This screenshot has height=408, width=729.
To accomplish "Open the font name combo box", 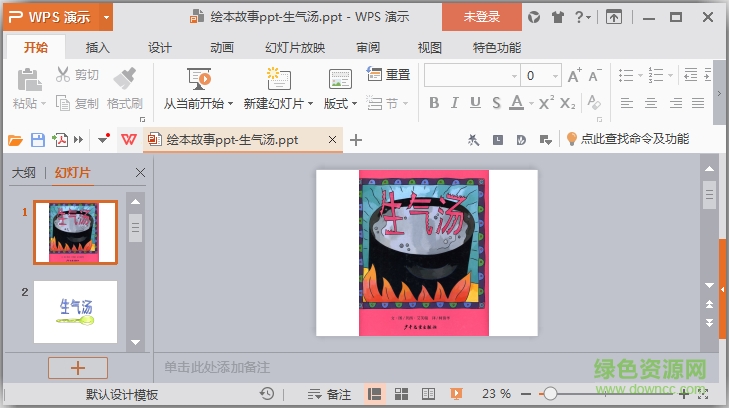I will [x=472, y=75].
